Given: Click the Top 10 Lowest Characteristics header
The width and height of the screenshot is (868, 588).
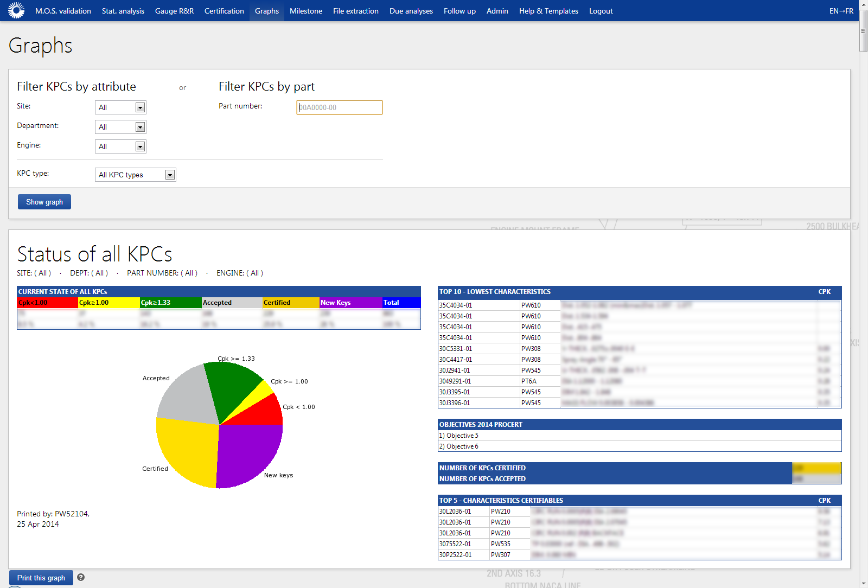Looking at the screenshot, I should click(x=640, y=292).
